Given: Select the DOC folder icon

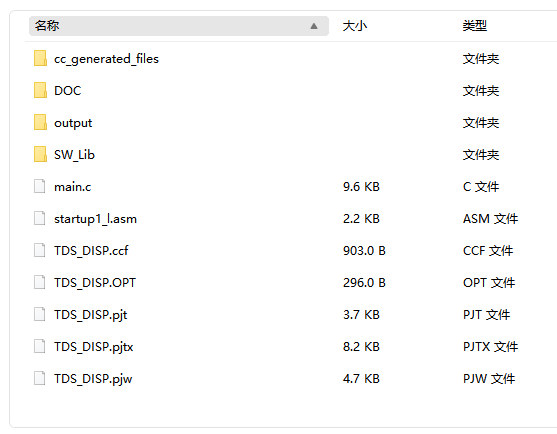Looking at the screenshot, I should (x=40, y=90).
